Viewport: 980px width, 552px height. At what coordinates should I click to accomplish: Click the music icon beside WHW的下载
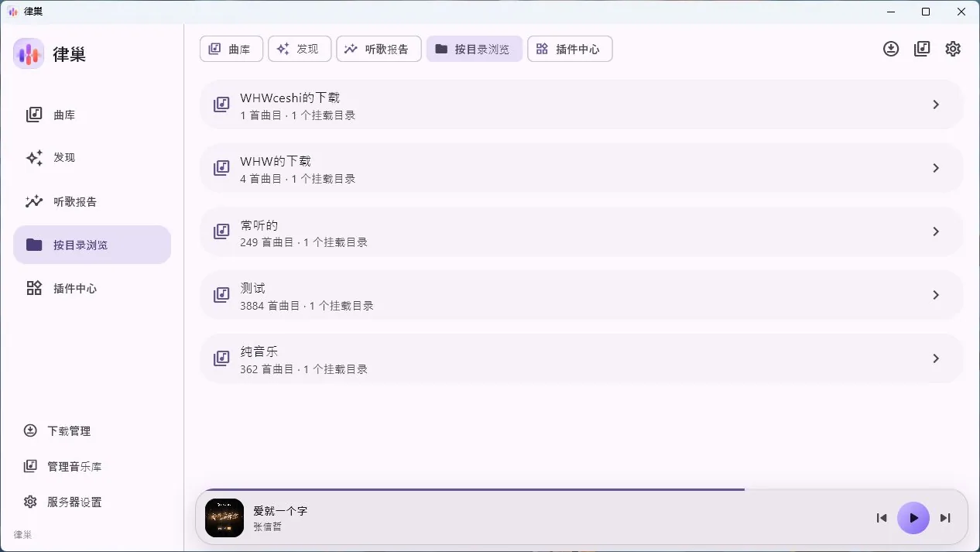click(x=221, y=167)
